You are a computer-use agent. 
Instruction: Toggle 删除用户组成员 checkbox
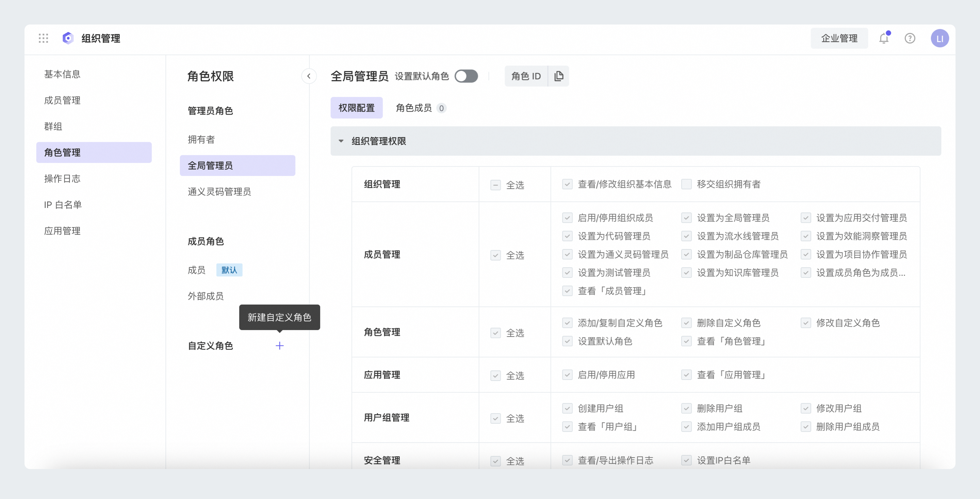point(806,427)
